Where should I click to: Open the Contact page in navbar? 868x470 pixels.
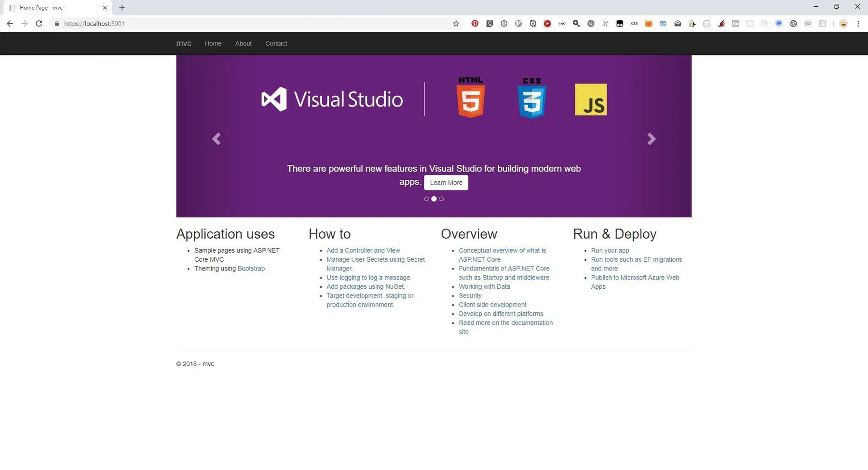coord(276,43)
